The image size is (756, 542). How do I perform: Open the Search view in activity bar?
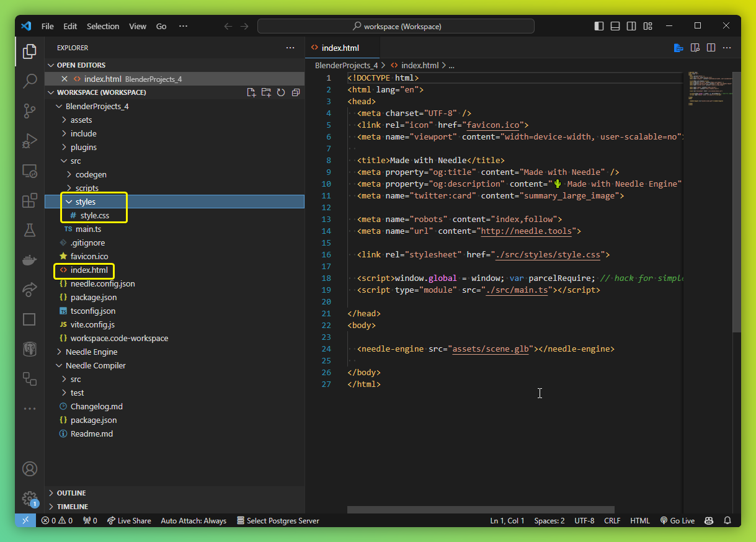(x=29, y=81)
